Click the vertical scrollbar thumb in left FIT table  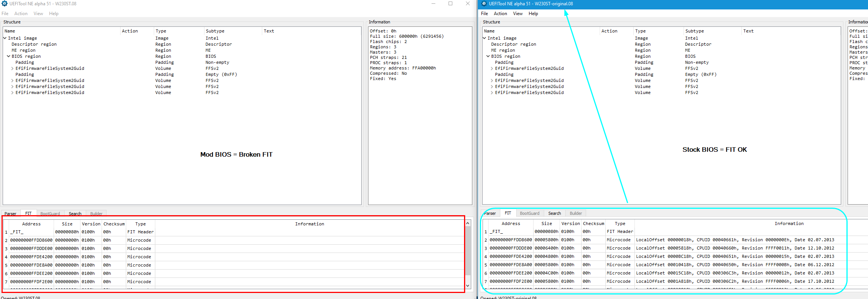tap(468, 251)
